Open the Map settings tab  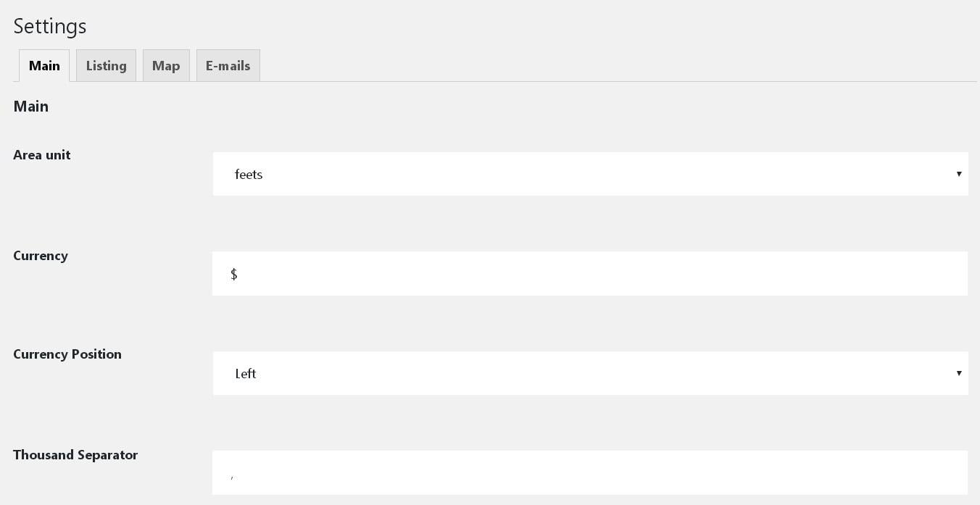click(166, 66)
